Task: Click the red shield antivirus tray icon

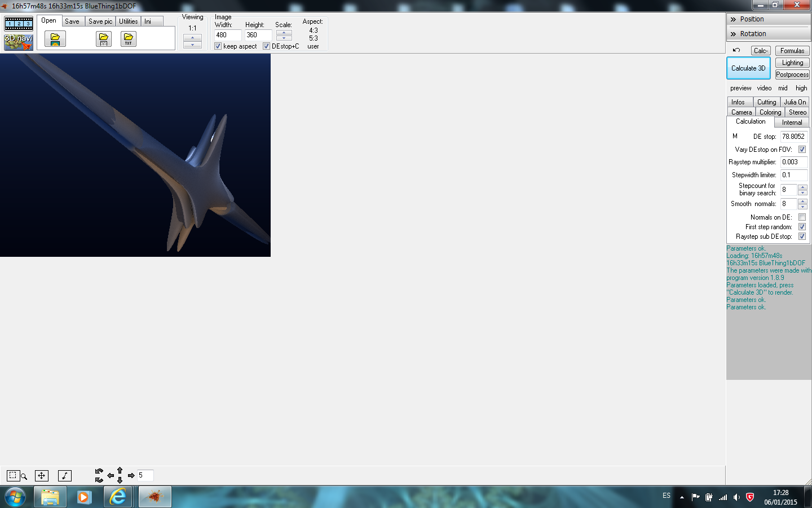Action: [750, 497]
